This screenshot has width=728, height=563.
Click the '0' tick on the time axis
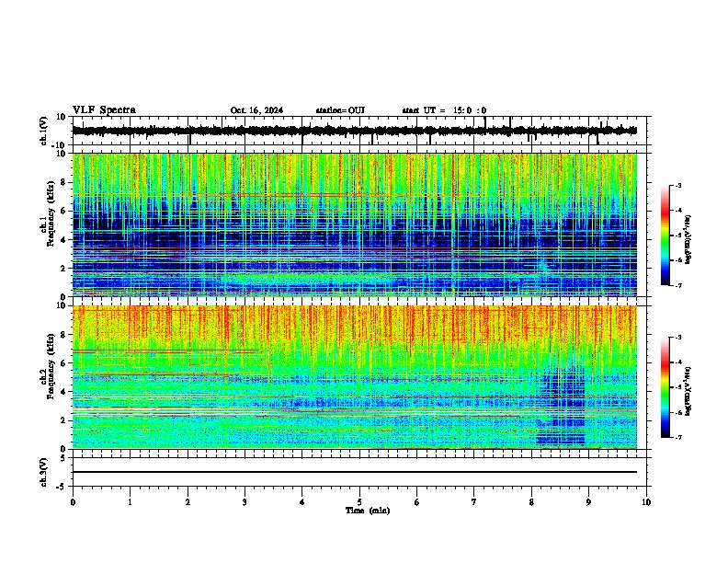point(73,502)
